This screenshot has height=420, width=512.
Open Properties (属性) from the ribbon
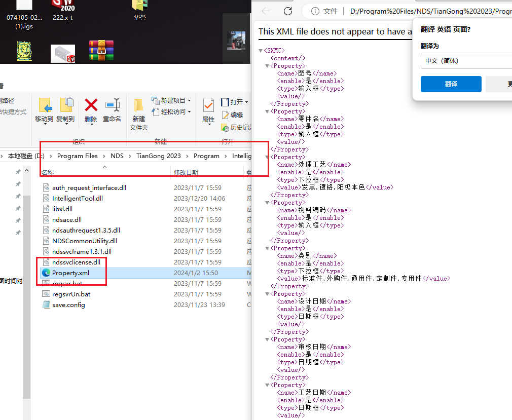click(208, 105)
